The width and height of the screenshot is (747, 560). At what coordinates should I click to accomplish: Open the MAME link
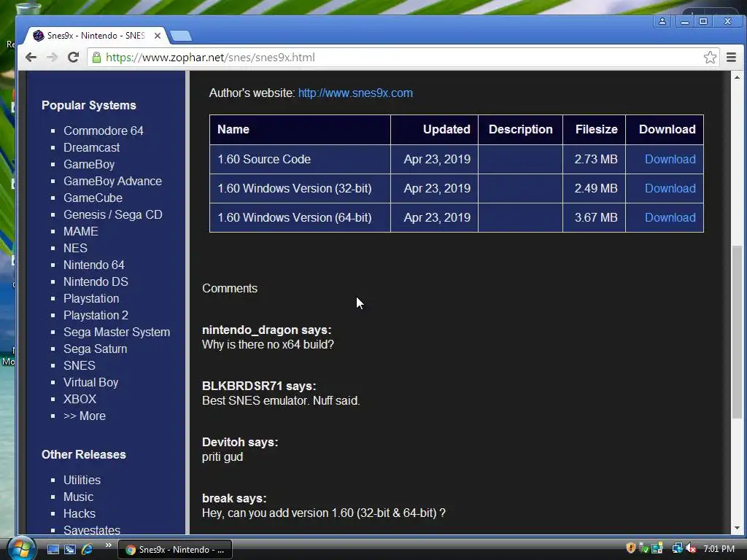80,231
